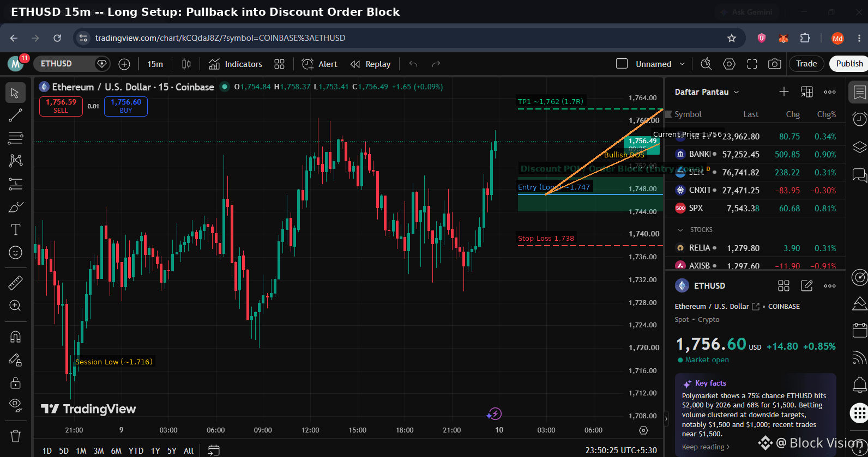This screenshot has height=457, width=868.
Task: Open the chart price scale settings gear
Action: click(643, 430)
